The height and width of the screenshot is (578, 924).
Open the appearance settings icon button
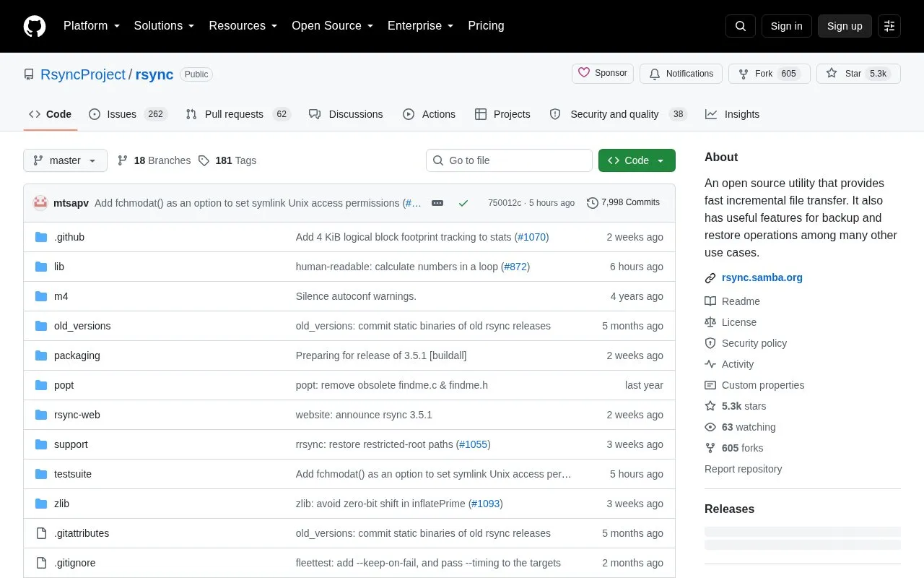tap(889, 26)
